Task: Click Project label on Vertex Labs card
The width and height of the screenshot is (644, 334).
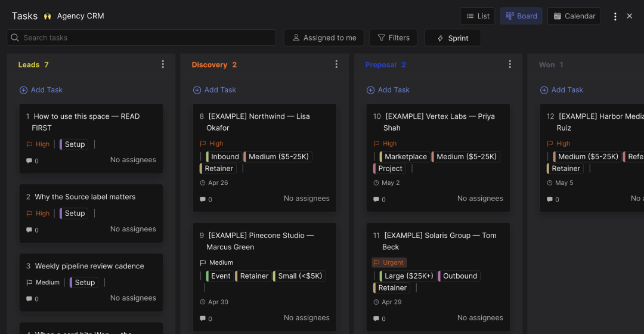Action: coord(389,168)
